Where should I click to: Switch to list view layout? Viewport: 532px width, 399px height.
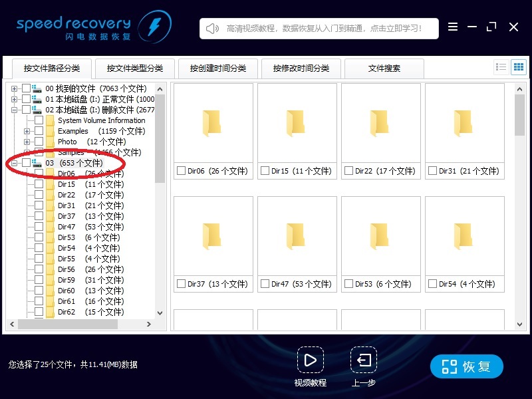coord(503,66)
